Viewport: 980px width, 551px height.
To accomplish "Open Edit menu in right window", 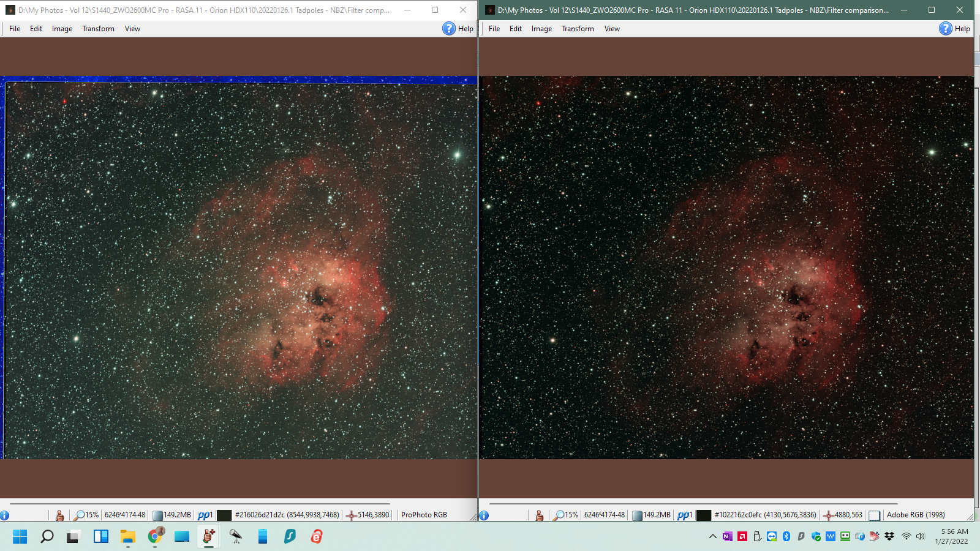I will pos(516,29).
